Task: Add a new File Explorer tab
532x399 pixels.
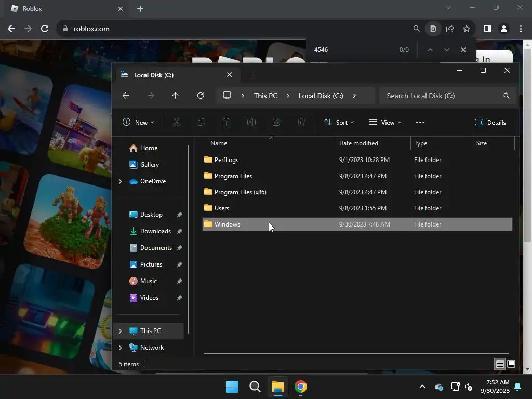Action: click(252, 75)
